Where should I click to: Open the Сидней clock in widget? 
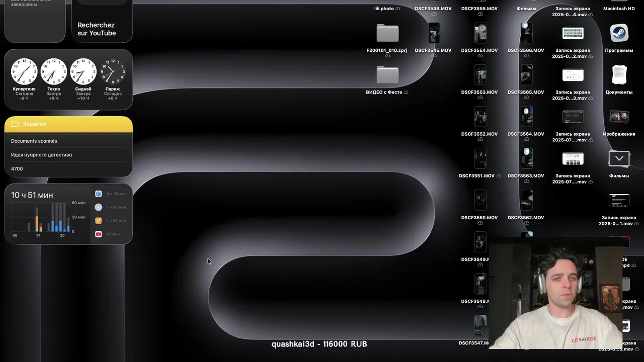(83, 71)
